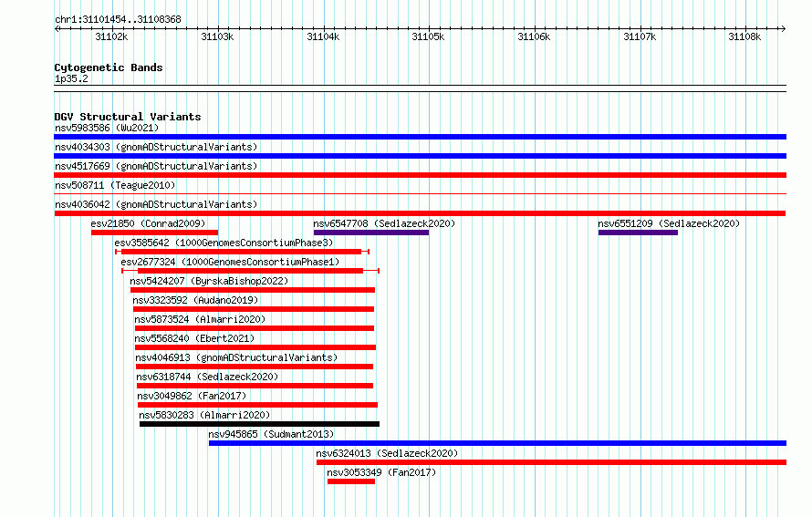Select the esv2677324 variant bar
812x517 pixels.
point(251,271)
